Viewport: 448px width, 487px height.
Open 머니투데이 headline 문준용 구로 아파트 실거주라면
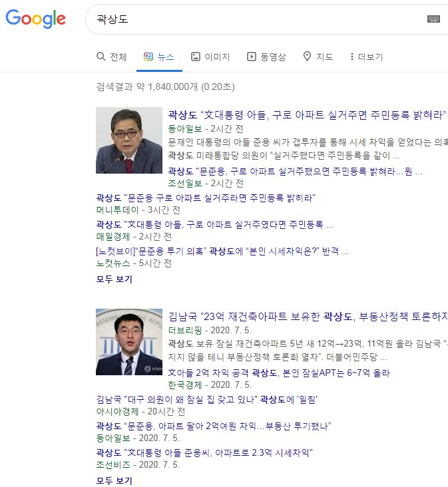click(206, 198)
